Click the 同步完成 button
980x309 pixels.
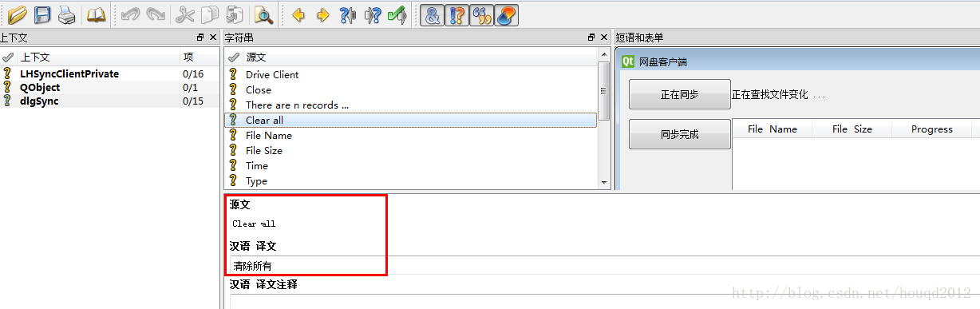pos(679,134)
